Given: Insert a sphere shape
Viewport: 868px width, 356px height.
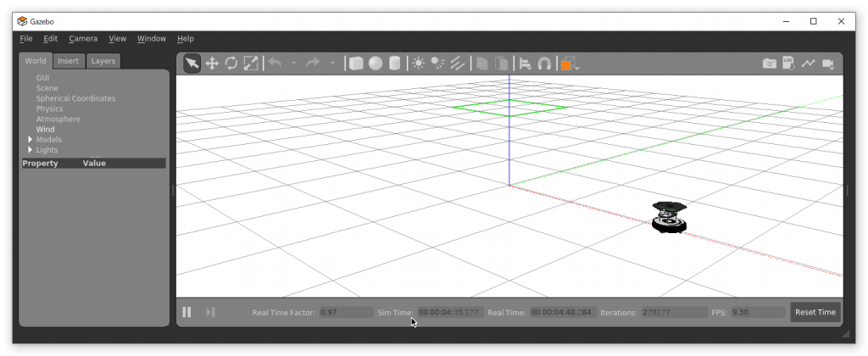Looking at the screenshot, I should [375, 64].
